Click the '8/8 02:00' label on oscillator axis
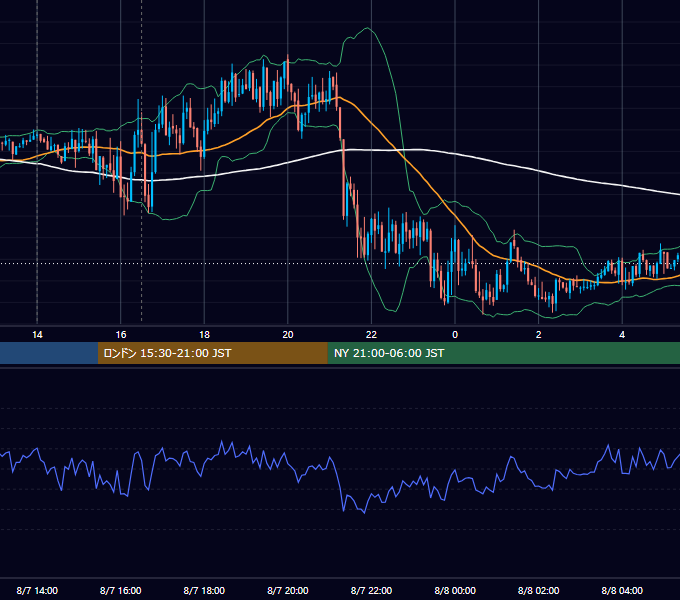 click(x=539, y=590)
